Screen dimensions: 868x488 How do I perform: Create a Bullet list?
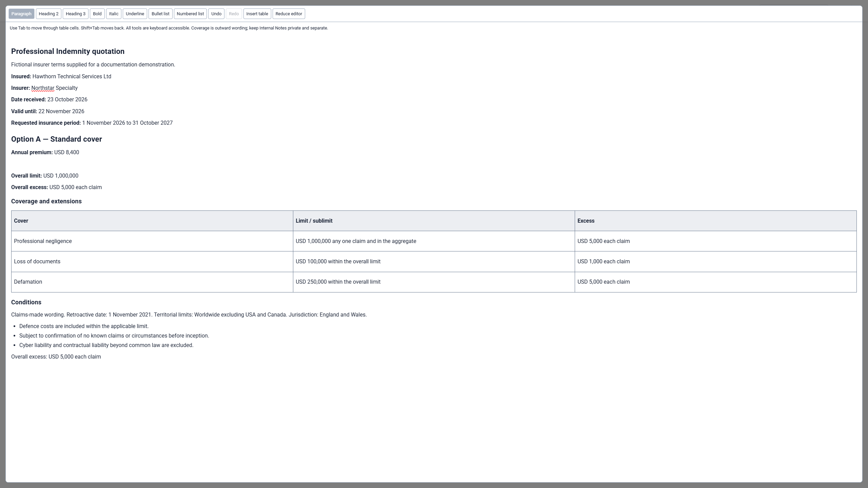point(160,14)
